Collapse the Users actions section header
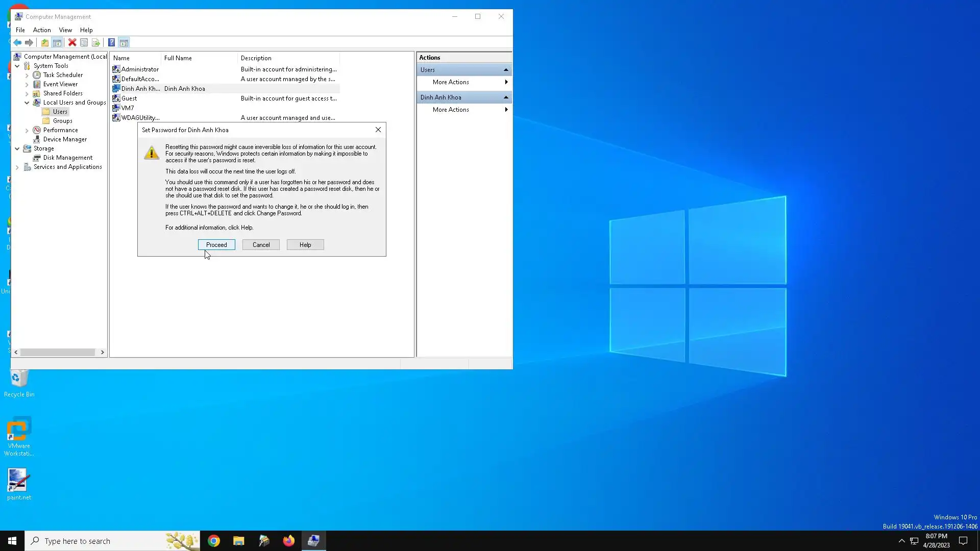This screenshot has height=551, width=980. pos(505,70)
